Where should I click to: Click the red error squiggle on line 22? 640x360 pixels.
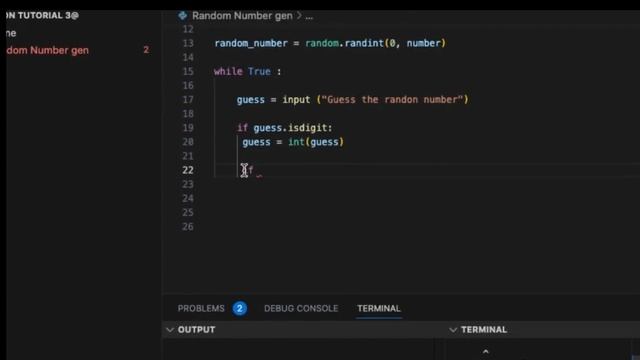pyautogui.click(x=259, y=176)
